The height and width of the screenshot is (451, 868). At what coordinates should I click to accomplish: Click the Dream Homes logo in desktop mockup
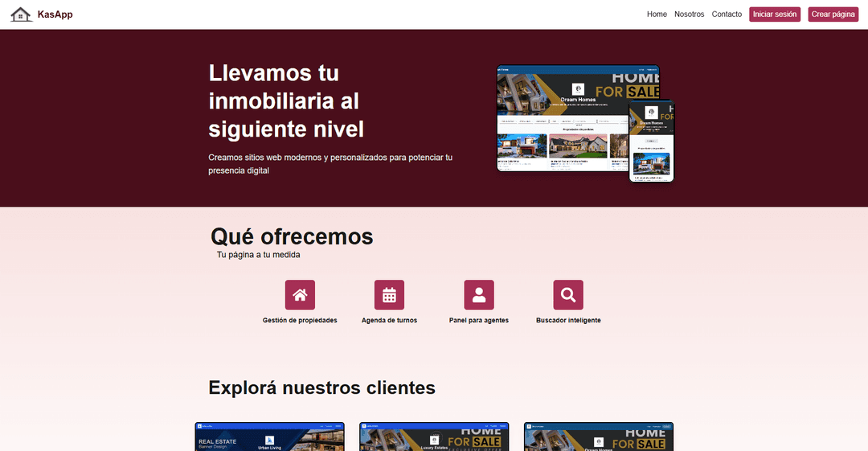(x=578, y=89)
